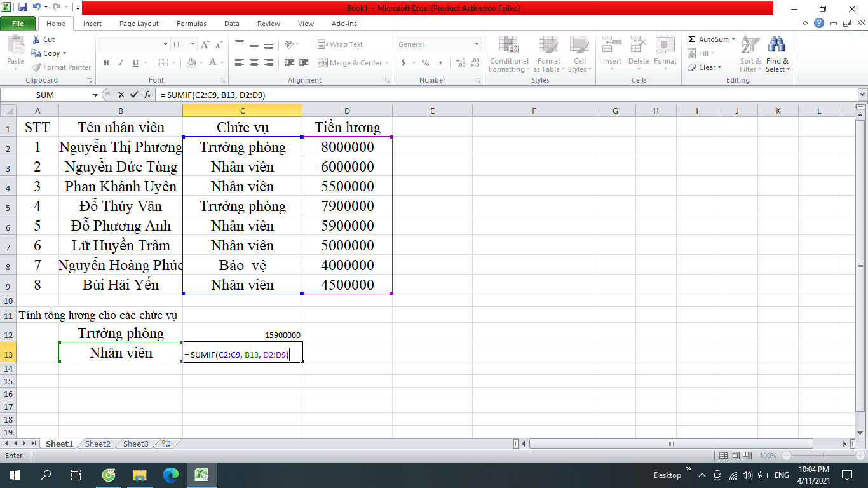Switch to Page Break Preview in status bar
Screen dimensions: 868x488
[747, 456]
